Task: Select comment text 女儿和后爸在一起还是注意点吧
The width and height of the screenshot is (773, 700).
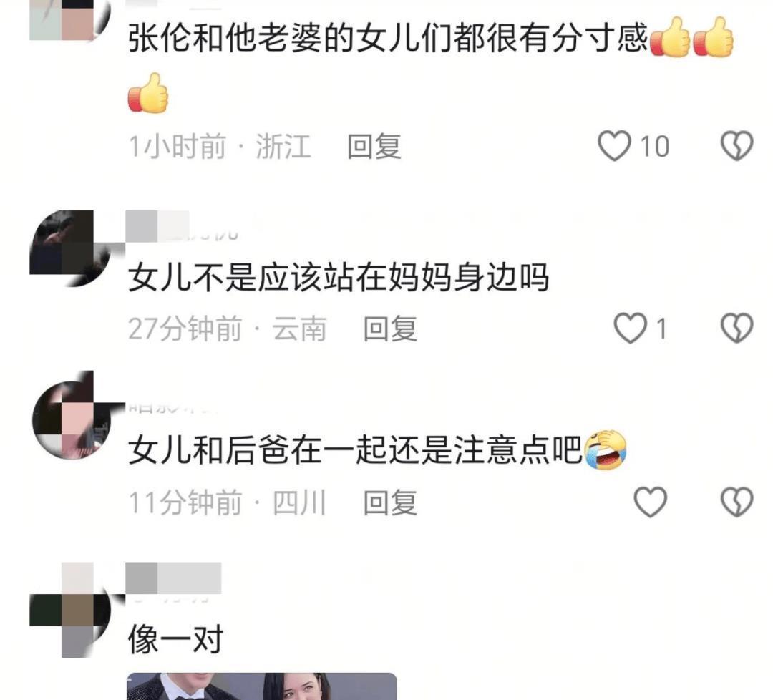Action: 356,450
